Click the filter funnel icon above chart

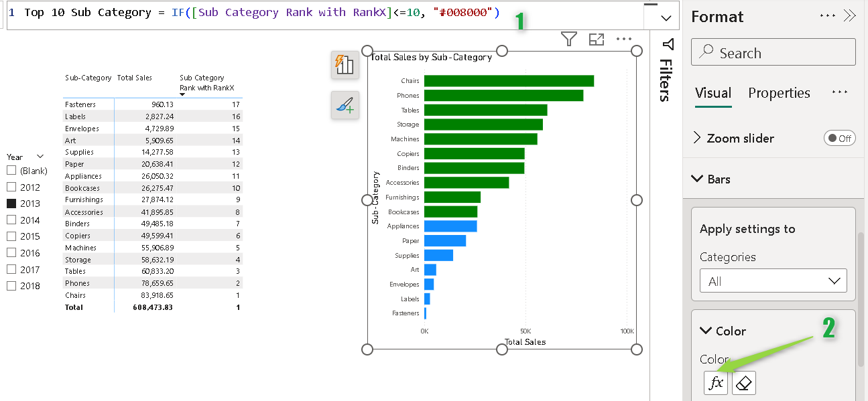(569, 39)
